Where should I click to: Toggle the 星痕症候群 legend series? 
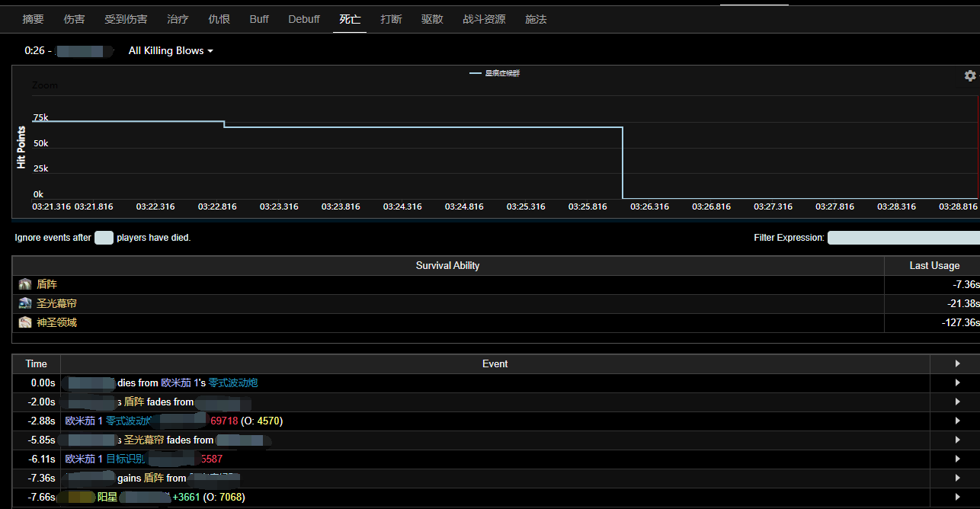click(x=495, y=73)
